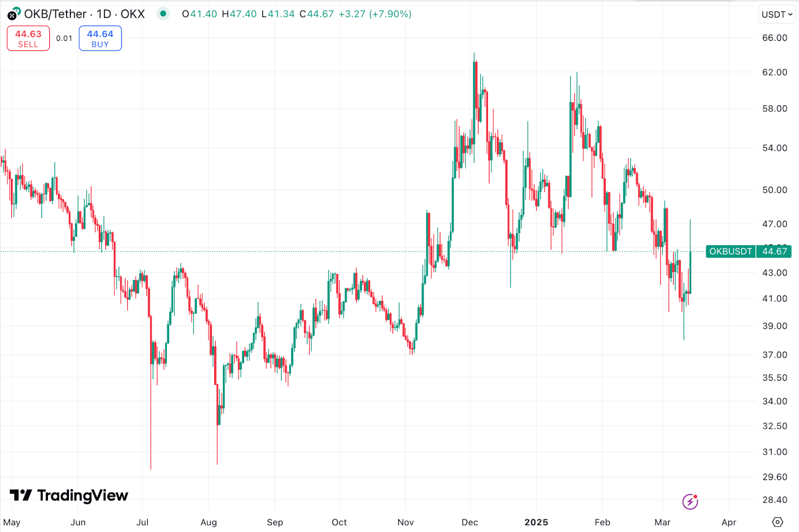Viewport: 799px width, 532px height.
Task: Click the close value C44.67
Action: pyautogui.click(x=317, y=14)
